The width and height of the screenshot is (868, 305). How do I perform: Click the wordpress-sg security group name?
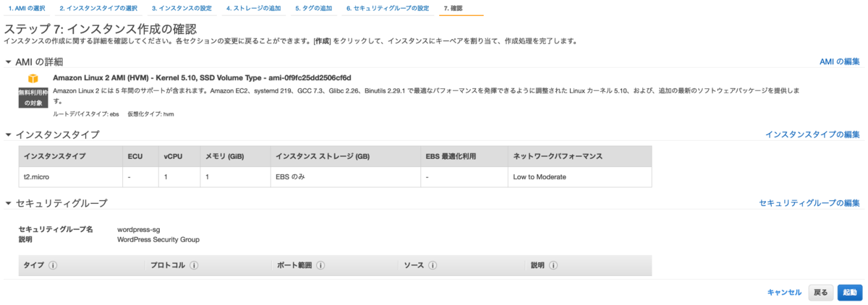pos(138,230)
